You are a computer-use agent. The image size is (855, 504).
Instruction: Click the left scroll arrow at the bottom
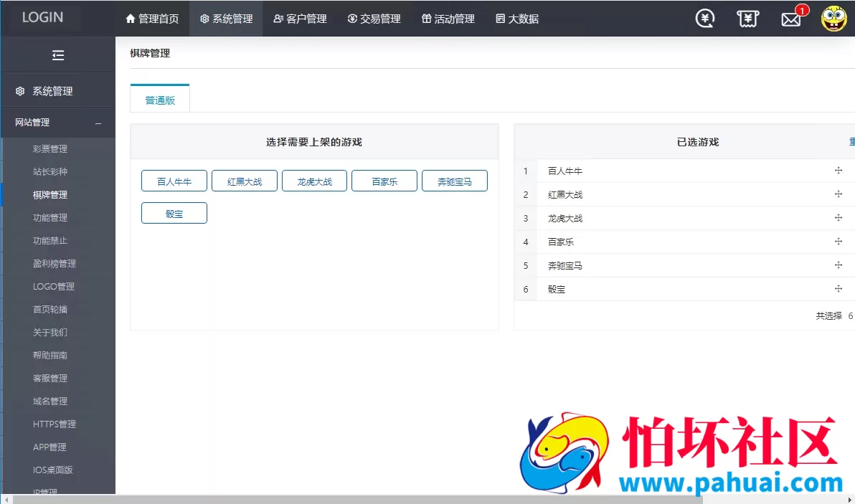pos(6,499)
